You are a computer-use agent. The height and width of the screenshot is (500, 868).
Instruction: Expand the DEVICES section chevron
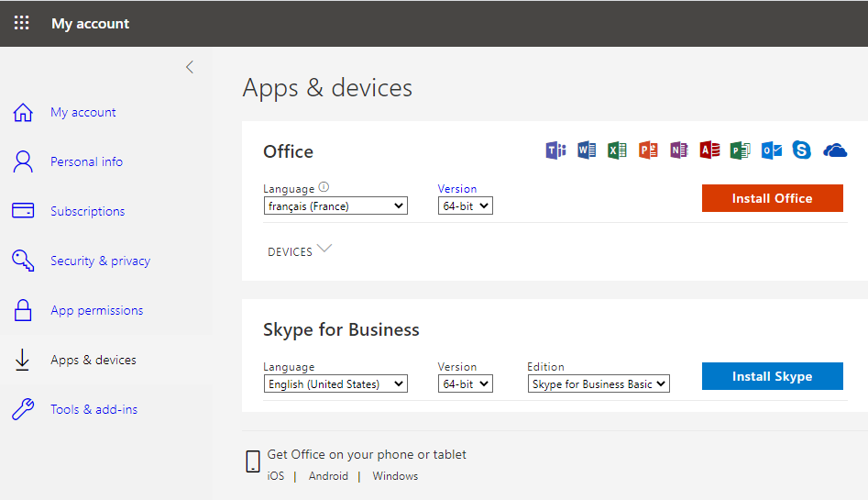(x=324, y=249)
